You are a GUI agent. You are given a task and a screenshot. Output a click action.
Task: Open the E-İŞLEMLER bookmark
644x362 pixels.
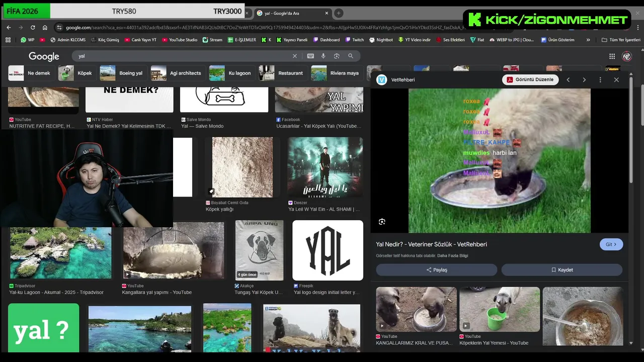point(242,40)
